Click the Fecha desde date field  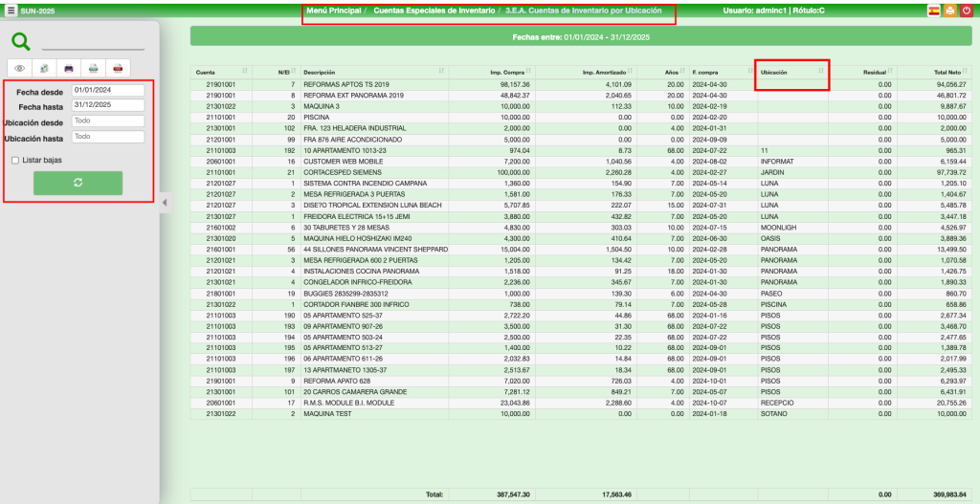click(108, 91)
